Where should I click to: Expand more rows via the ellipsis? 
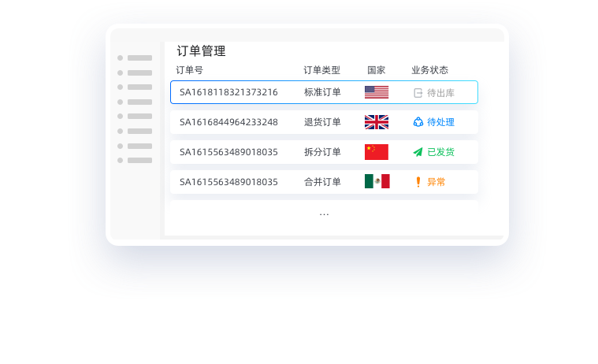click(324, 214)
